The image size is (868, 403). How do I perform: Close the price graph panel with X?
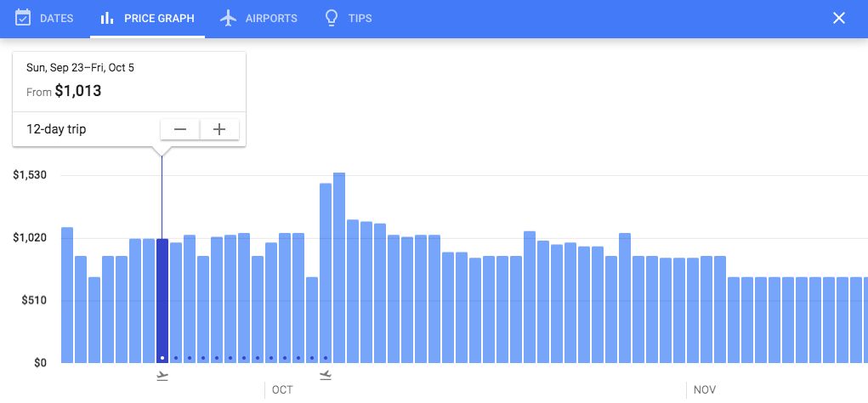pos(839,18)
